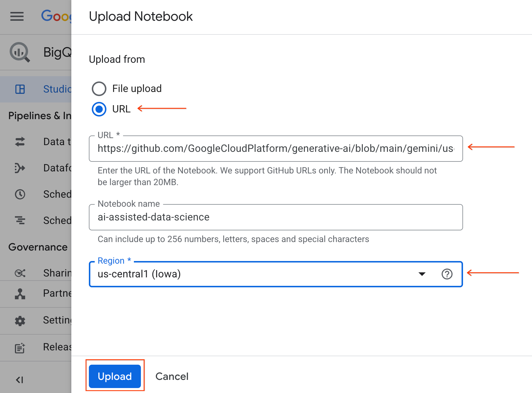Select the URL upload option
This screenshot has width=532, height=393.
point(99,109)
